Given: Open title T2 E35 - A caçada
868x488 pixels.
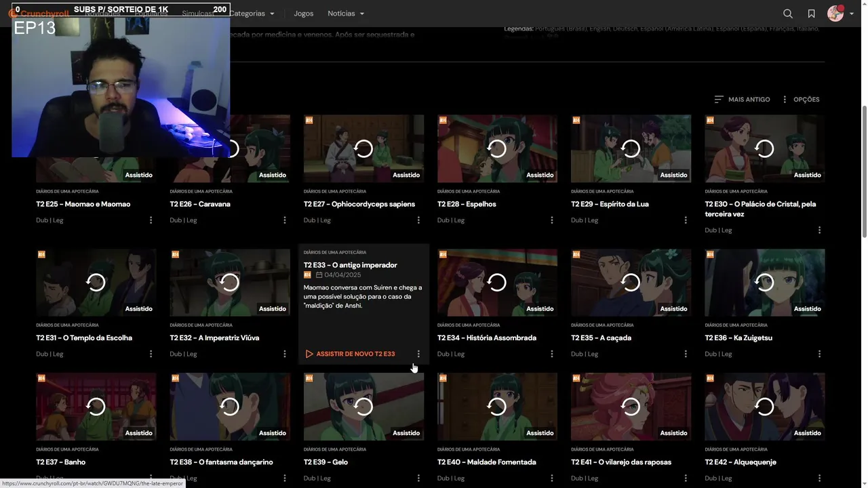Looking at the screenshot, I should [601, 338].
